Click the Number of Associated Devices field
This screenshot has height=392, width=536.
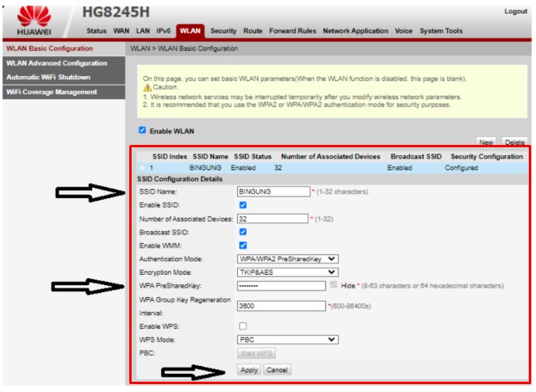273,219
